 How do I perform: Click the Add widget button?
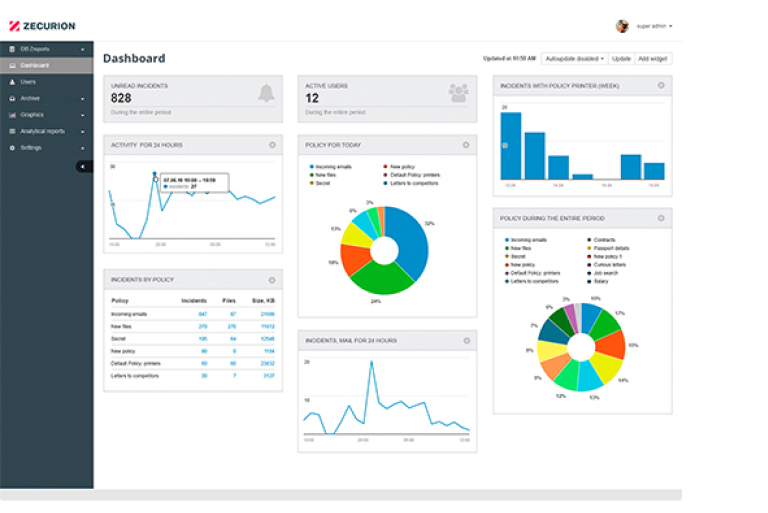tap(652, 59)
